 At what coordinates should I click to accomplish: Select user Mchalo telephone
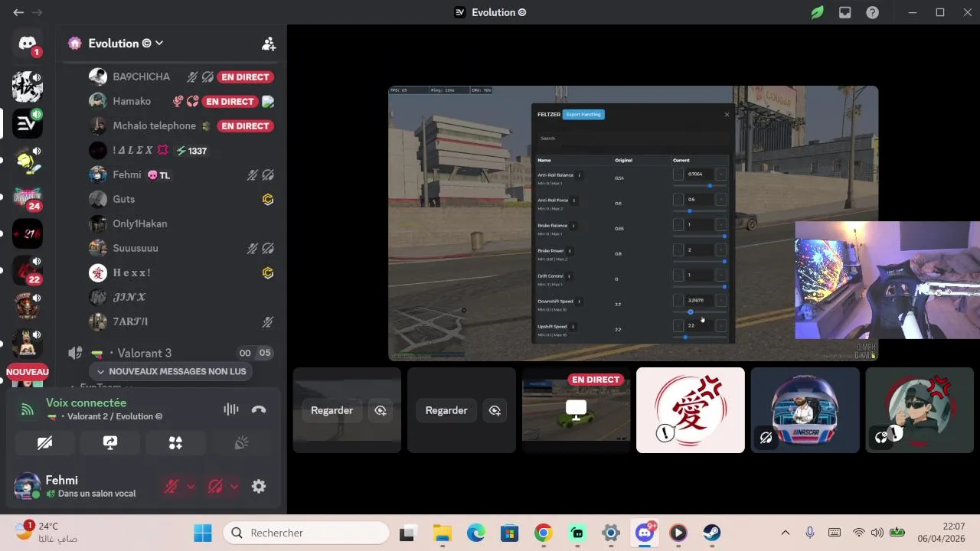pos(154,126)
